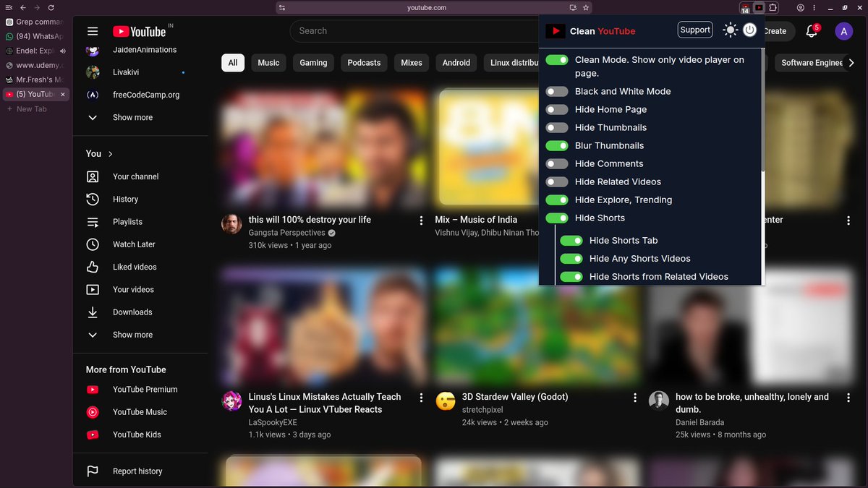Open Report history in sidebar
This screenshot has height=488, width=868.
pos(140,471)
